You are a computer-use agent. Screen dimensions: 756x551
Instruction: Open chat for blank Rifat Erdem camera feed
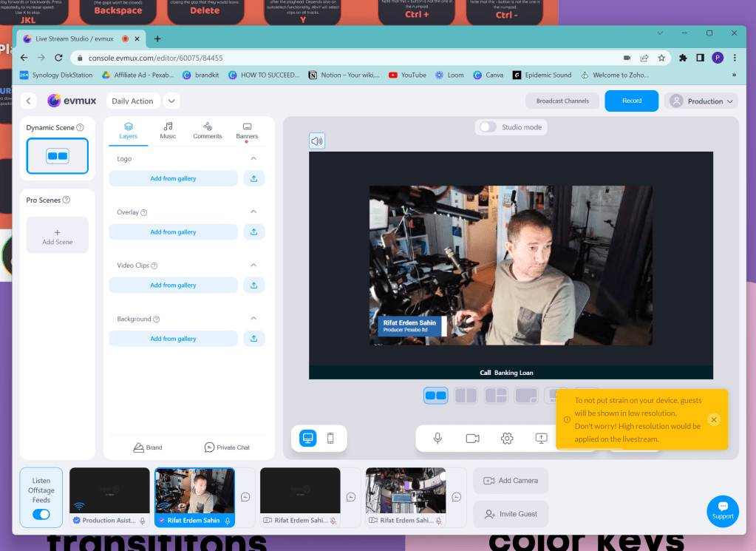(351, 497)
